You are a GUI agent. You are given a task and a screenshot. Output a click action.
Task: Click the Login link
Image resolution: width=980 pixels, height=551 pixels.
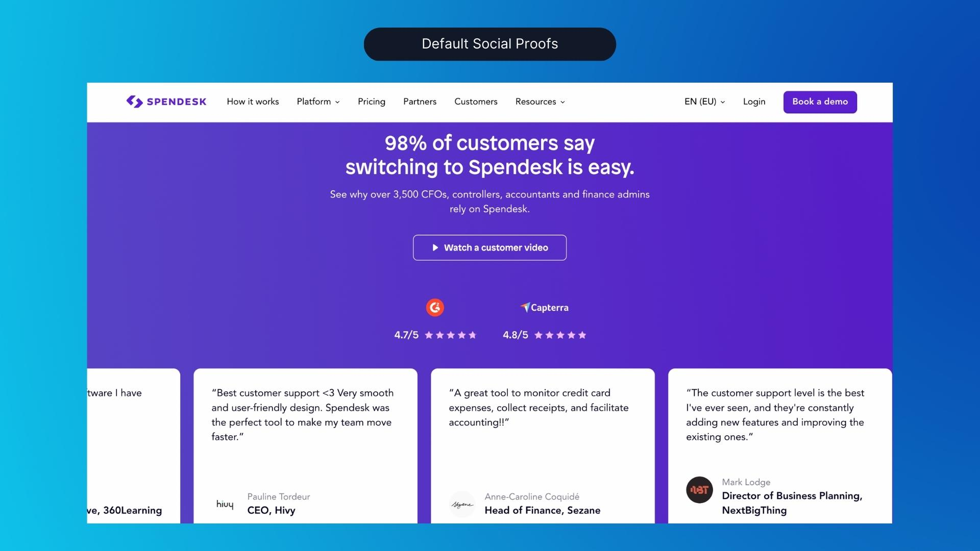(754, 102)
